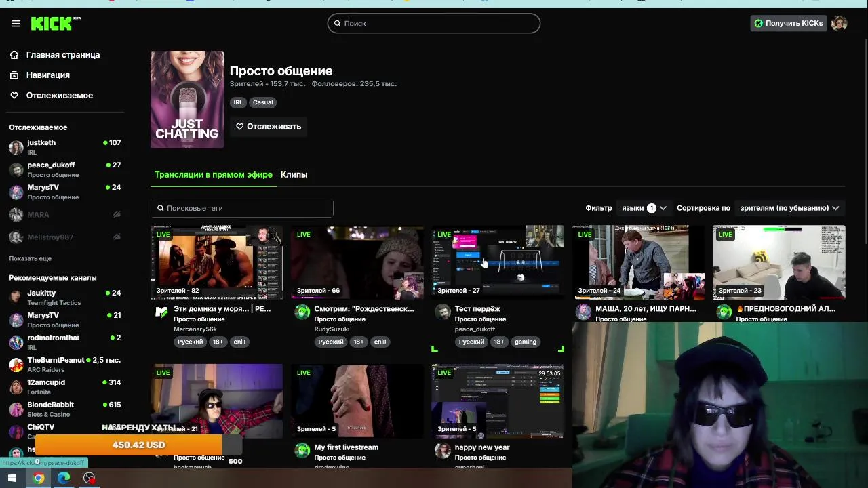This screenshot has height=488, width=868.
Task: Open ChiQTV channel avatar
Action: click(x=16, y=431)
